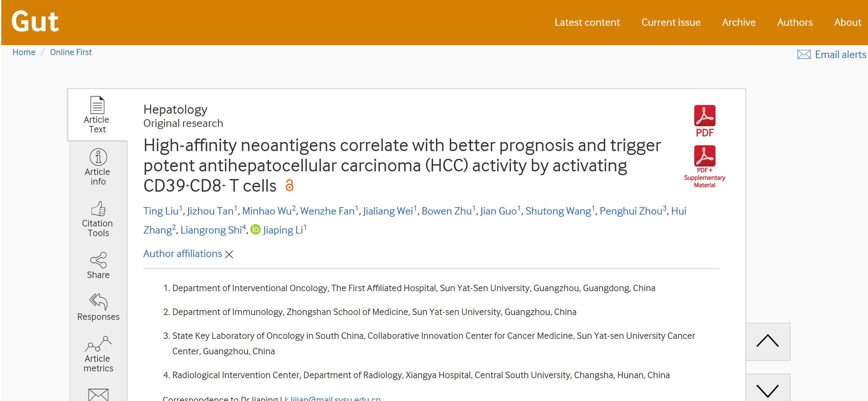The image size is (868, 401).
Task: Click the Share icon in sidebar
Action: pos(98,260)
